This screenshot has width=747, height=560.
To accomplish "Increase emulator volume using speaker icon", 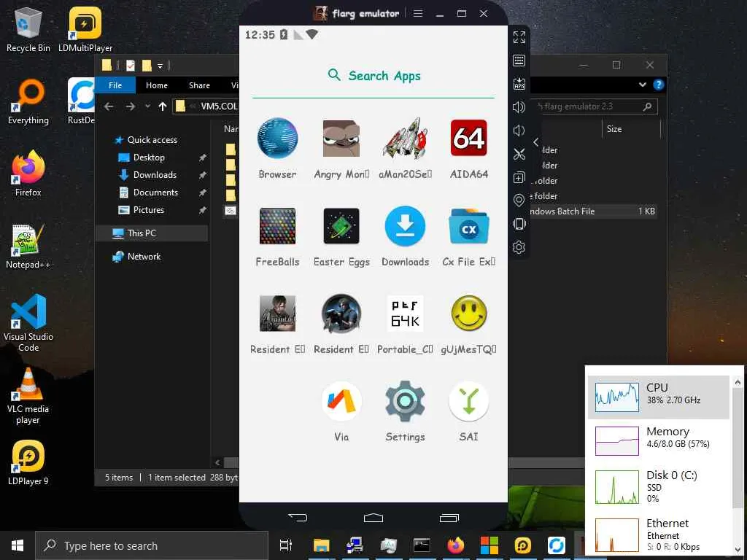I will [519, 107].
